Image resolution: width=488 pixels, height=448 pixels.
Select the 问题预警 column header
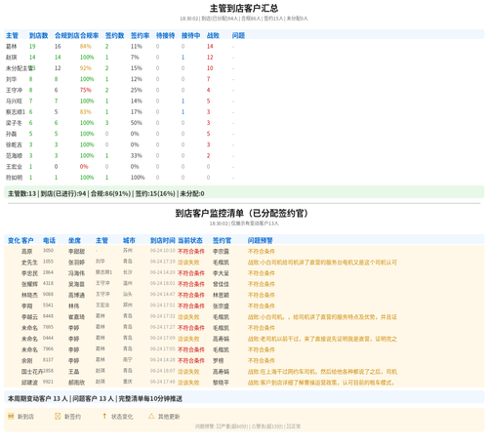click(261, 240)
